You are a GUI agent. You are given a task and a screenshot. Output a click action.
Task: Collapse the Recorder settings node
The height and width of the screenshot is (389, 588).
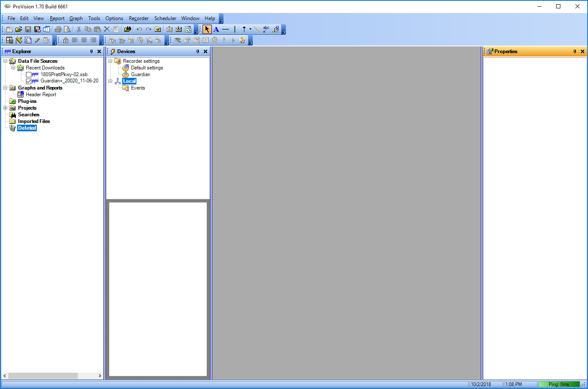[110, 61]
